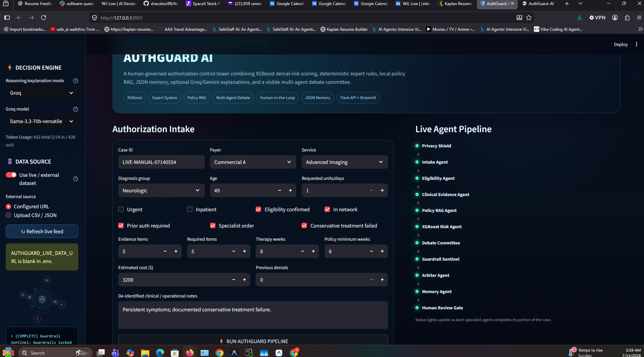Click the clinical / operational notes text area

click(x=253, y=315)
